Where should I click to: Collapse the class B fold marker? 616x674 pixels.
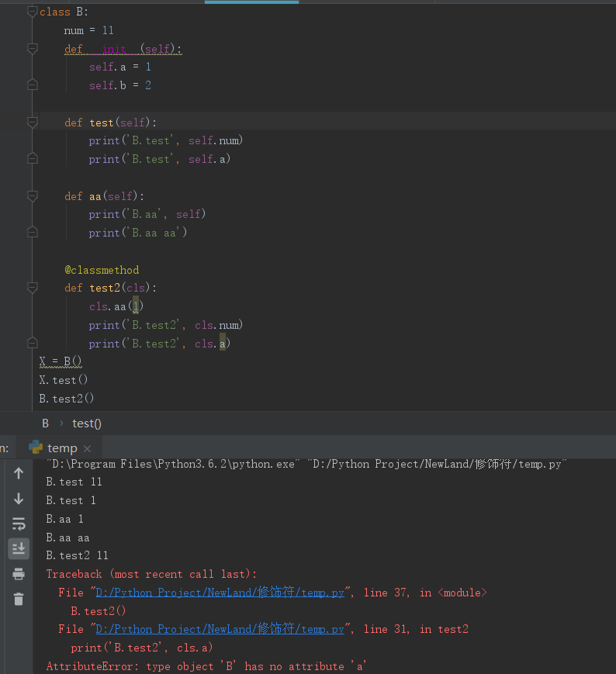click(33, 12)
